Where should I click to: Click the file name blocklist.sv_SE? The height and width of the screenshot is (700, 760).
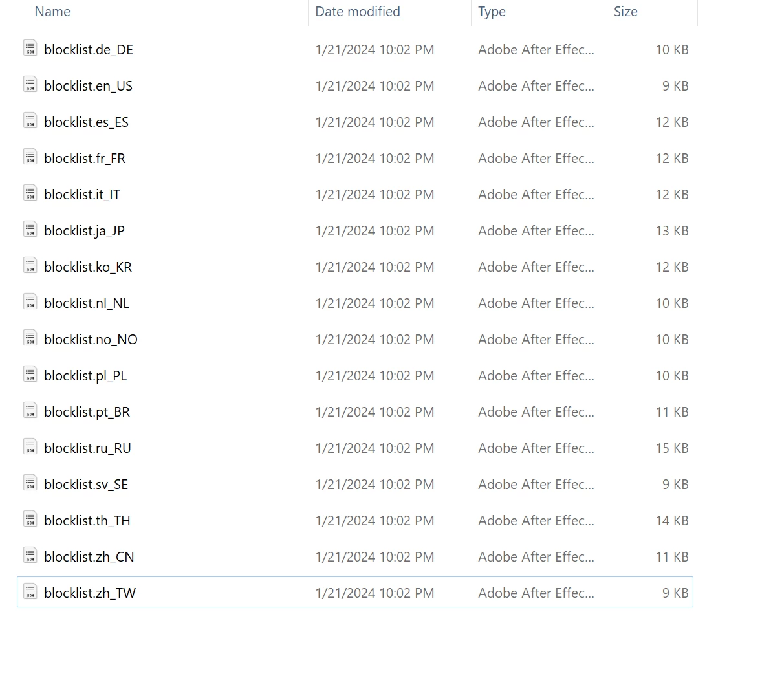86,485
